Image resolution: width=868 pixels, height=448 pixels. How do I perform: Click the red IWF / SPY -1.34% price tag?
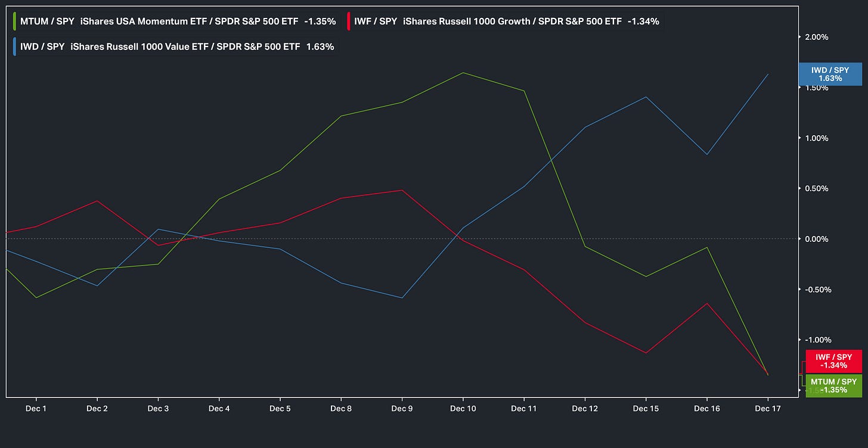point(833,361)
